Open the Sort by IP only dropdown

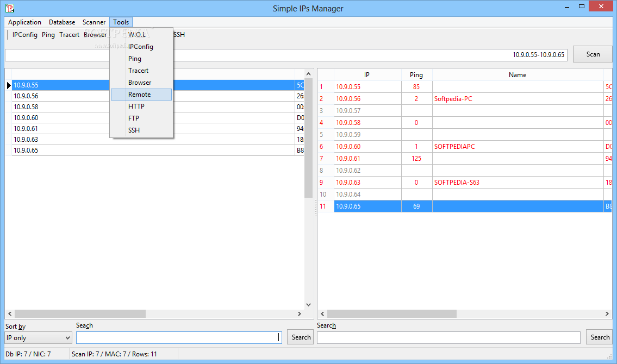(38, 338)
